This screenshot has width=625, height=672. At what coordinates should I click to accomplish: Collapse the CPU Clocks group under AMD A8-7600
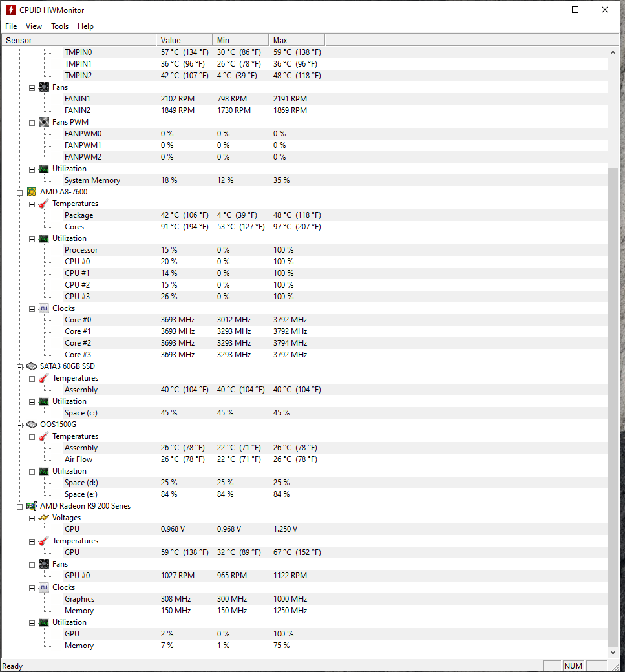coord(32,309)
